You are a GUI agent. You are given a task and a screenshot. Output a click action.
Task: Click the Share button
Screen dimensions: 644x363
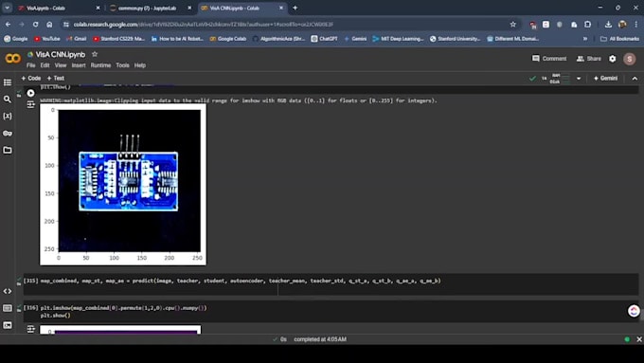588,59
